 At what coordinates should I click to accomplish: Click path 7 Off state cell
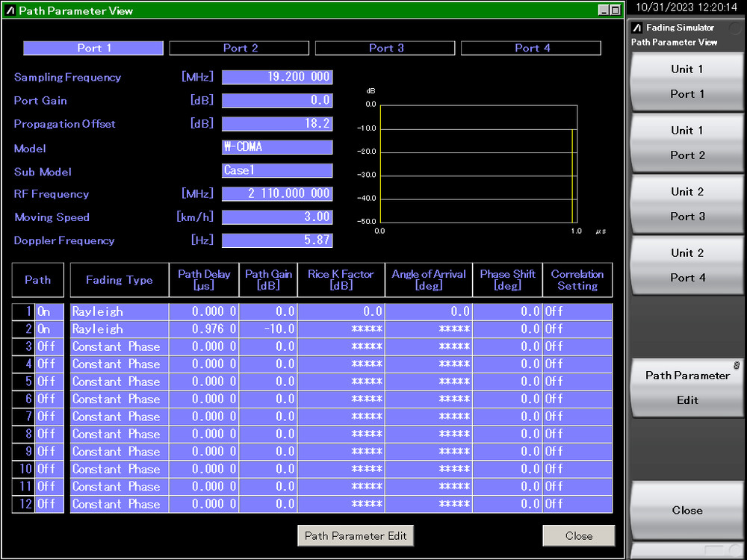(x=49, y=417)
